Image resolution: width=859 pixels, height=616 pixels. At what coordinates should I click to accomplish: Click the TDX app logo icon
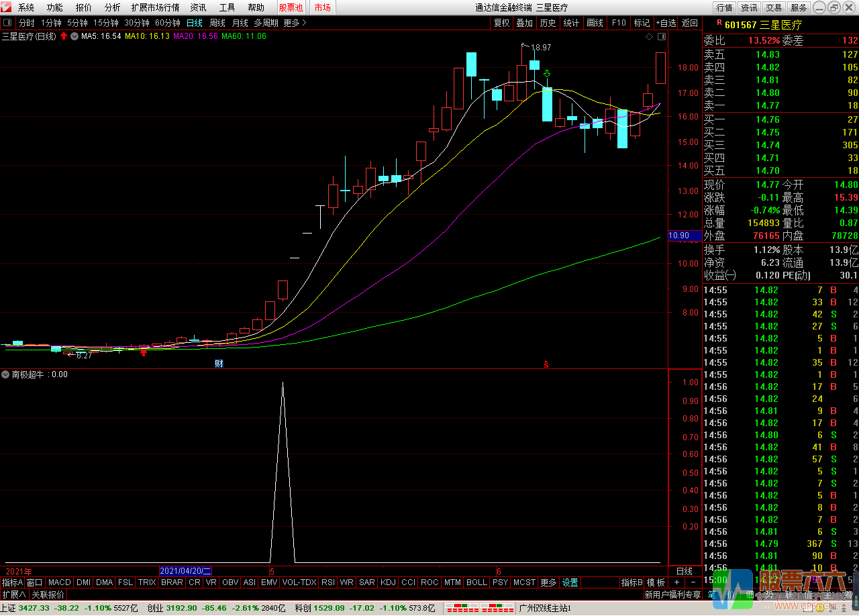coord(7,7)
